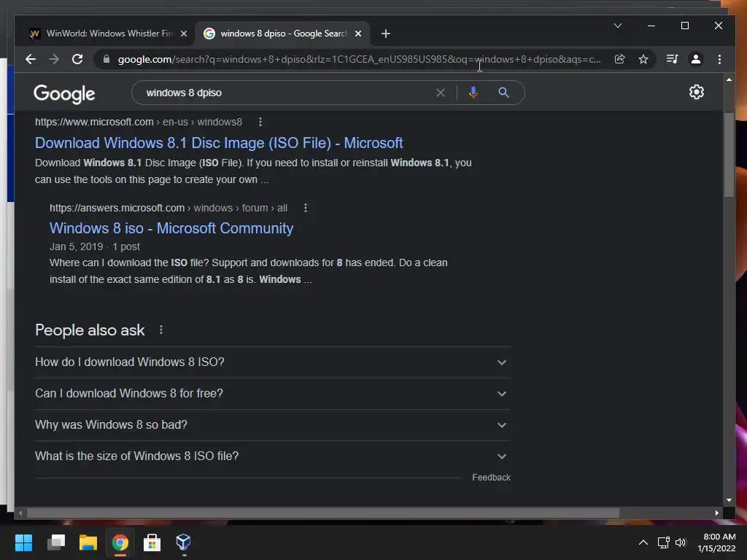Bookmark this page with the star icon
Screen dimensions: 747x560
pyautogui.click(x=643, y=59)
